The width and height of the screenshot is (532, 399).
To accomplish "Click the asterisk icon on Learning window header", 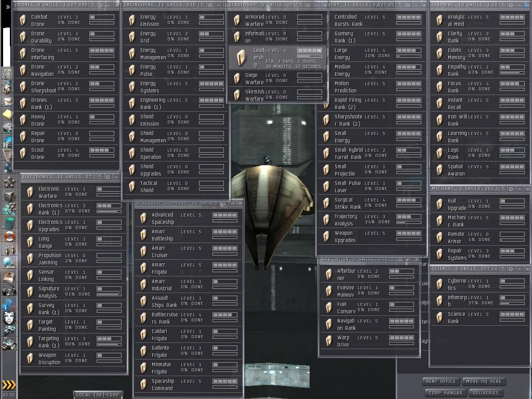I will point(503,5).
